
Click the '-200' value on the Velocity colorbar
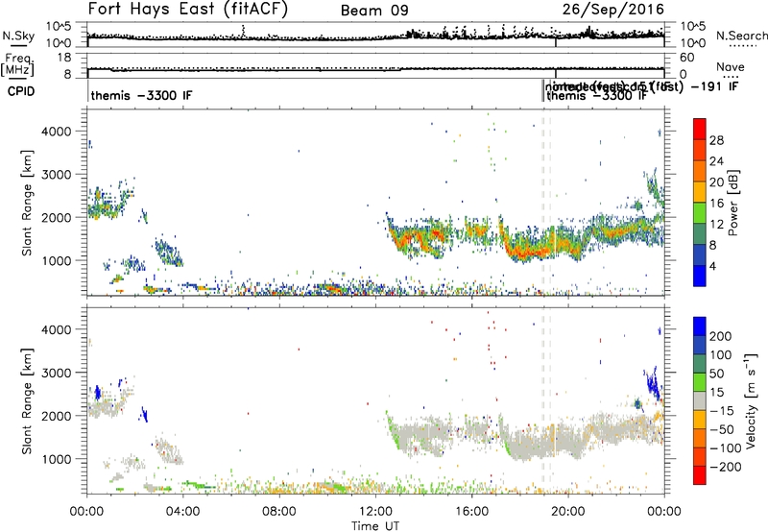726,467
